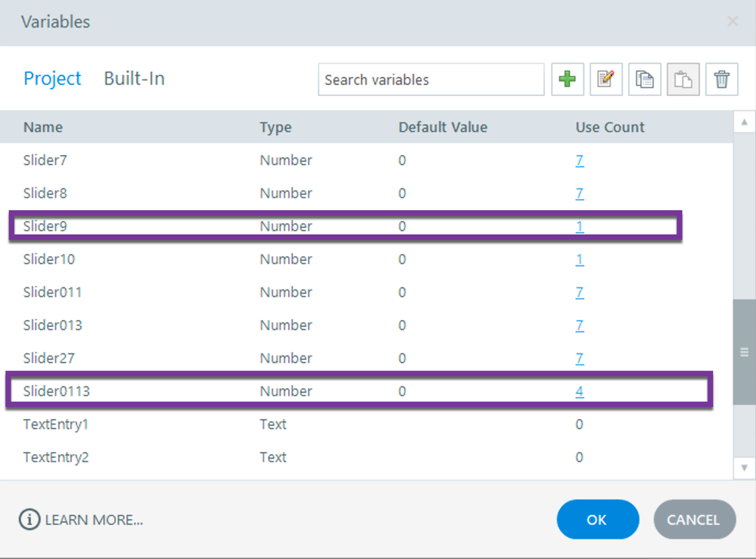Sort the list by the Name column header
Image resolution: width=756 pixels, height=559 pixels.
43,127
